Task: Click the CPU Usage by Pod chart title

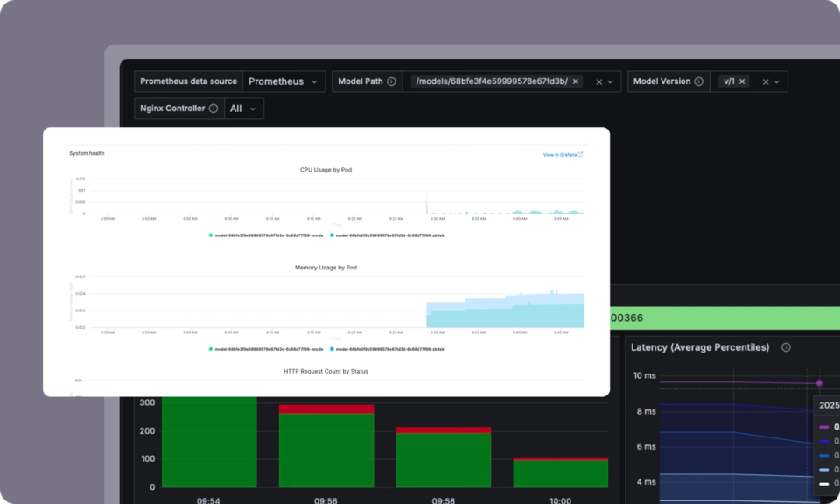Action: point(327,169)
